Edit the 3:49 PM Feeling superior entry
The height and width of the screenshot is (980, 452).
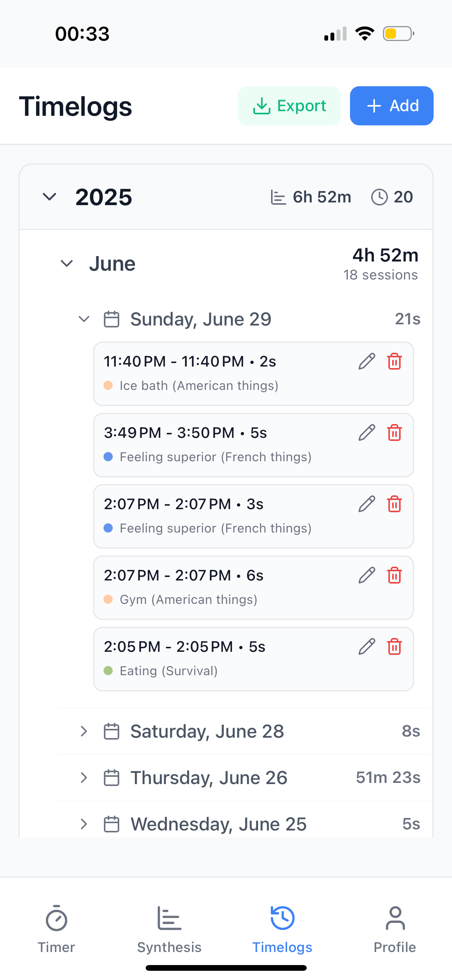click(367, 432)
